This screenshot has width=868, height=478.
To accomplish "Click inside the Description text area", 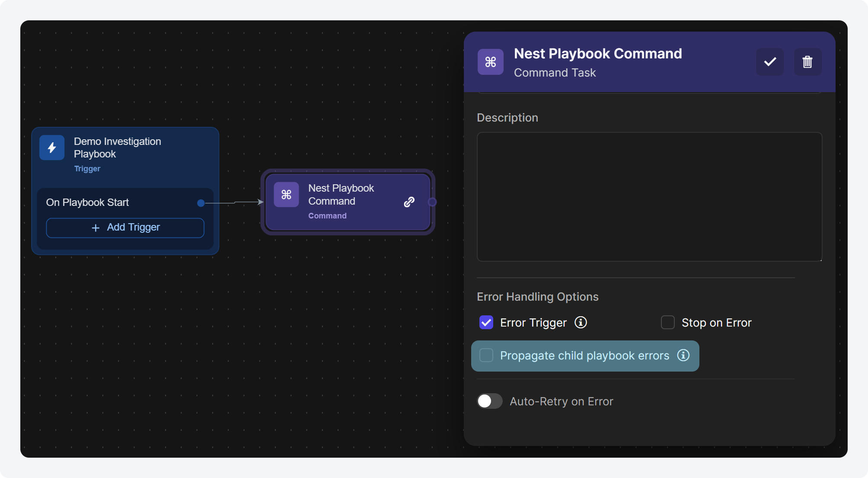I will coord(649,197).
